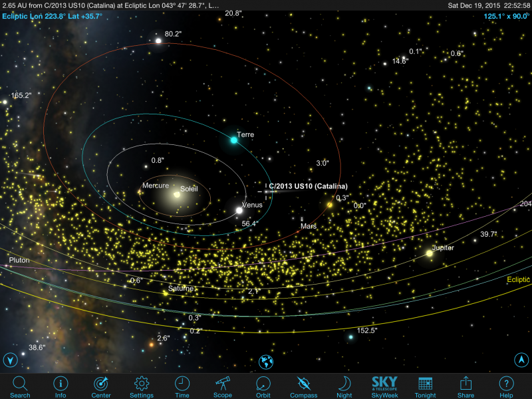Viewport: 532px width, 399px height.
Task: Select the star labeled 152.5"
Action: [x=351, y=337]
